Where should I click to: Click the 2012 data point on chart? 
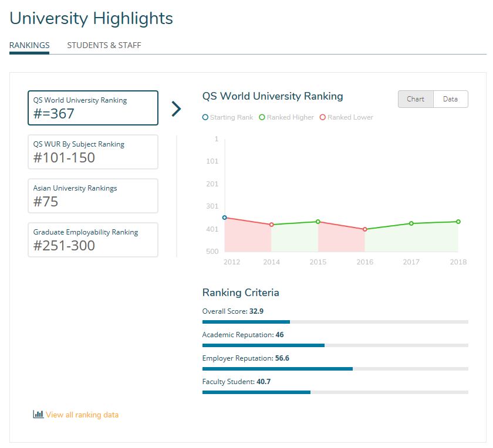tap(224, 218)
